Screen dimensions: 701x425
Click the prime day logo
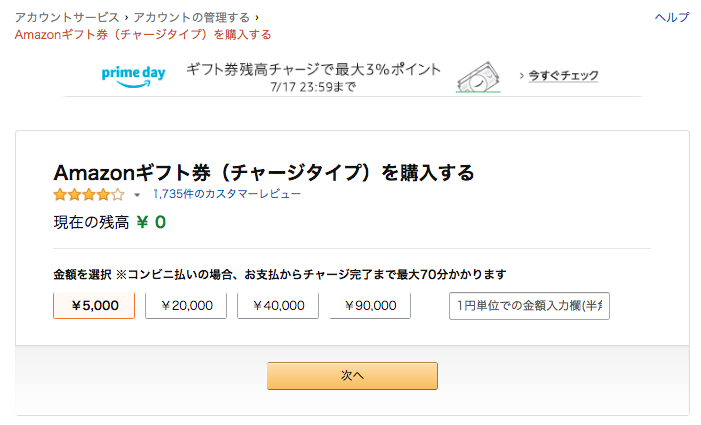tap(133, 76)
